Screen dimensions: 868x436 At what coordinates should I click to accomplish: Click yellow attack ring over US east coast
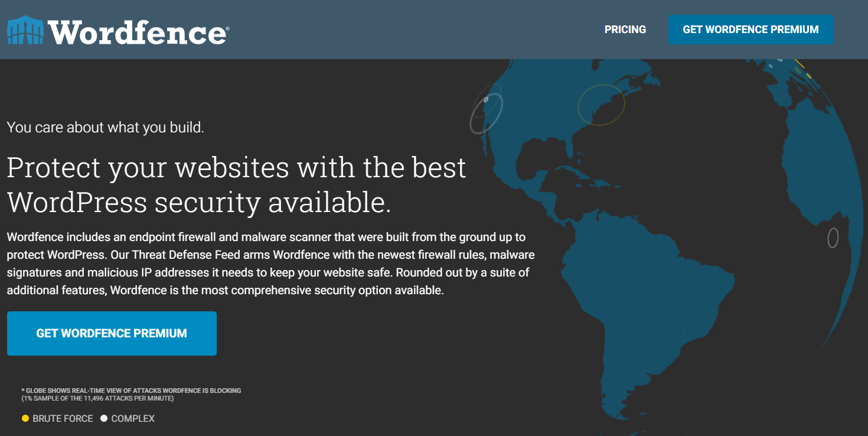tap(601, 105)
